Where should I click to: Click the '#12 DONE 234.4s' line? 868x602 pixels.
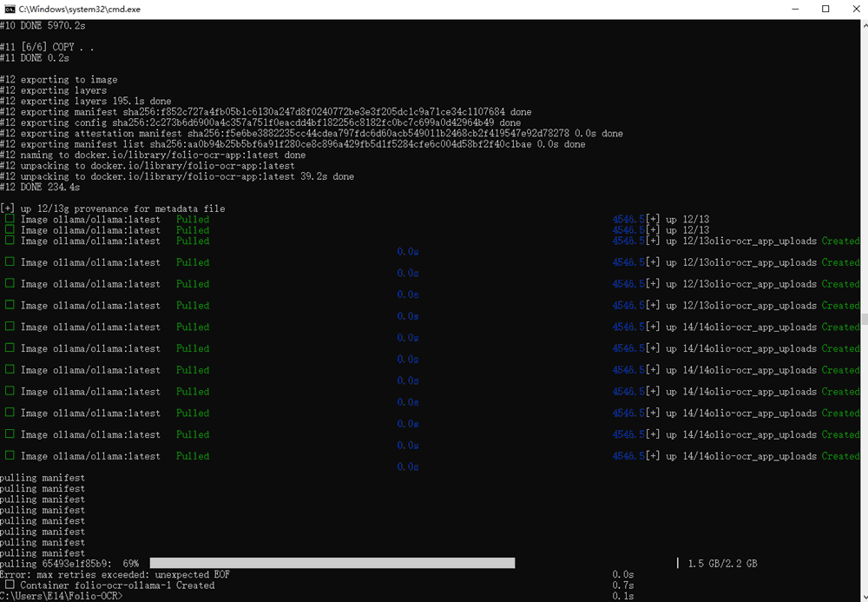[x=40, y=187]
